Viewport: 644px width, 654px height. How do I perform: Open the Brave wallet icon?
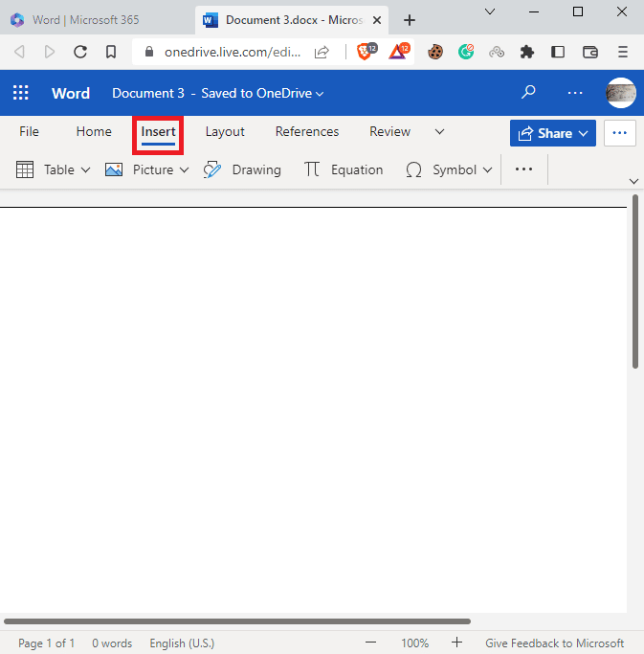pos(590,52)
